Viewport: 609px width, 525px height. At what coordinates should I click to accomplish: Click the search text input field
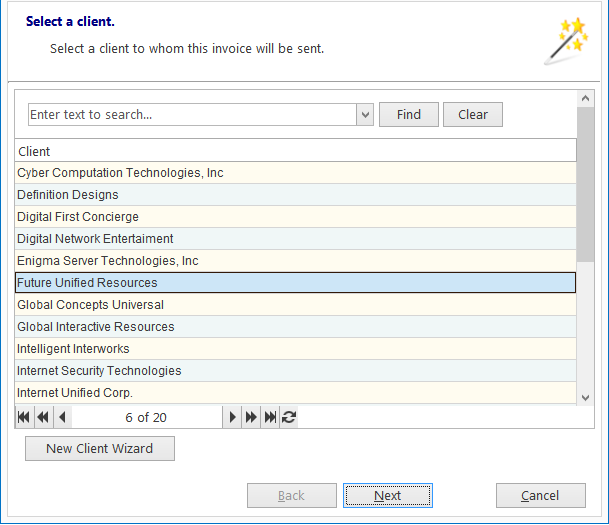192,115
